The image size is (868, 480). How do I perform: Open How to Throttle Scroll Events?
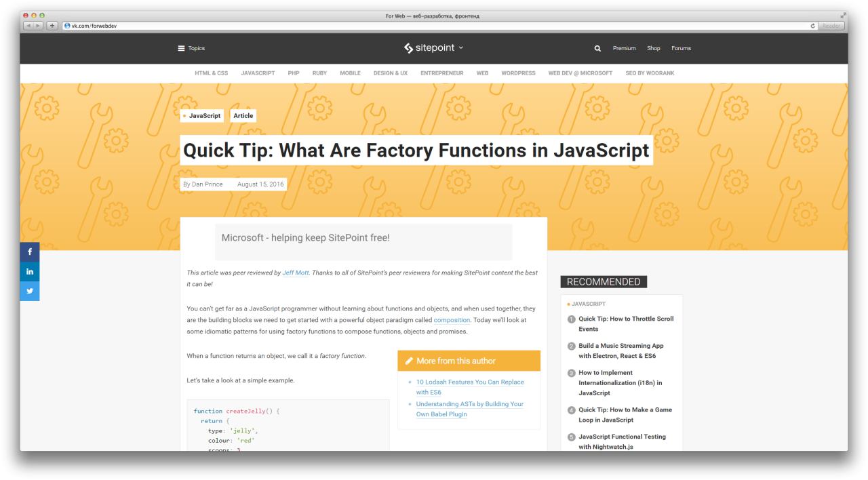pyautogui.click(x=626, y=323)
